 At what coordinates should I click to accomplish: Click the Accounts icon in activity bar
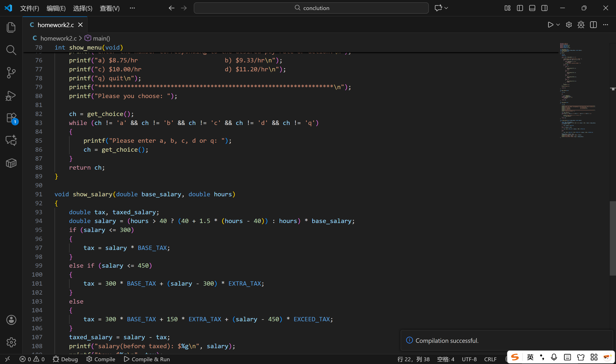pyautogui.click(x=11, y=320)
